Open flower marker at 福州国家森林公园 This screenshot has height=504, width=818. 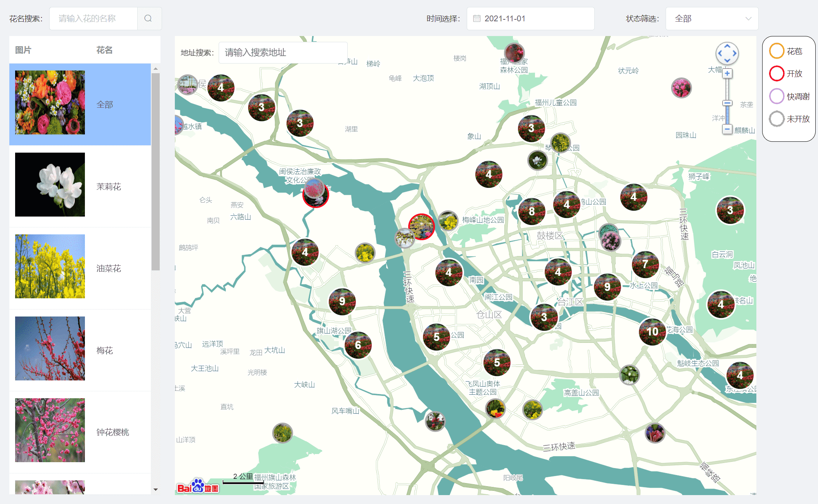click(x=514, y=53)
